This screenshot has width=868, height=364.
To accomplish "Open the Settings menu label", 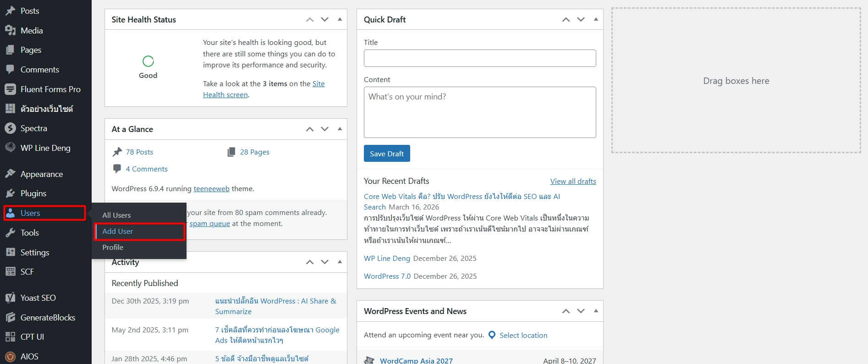I will tap(35, 252).
